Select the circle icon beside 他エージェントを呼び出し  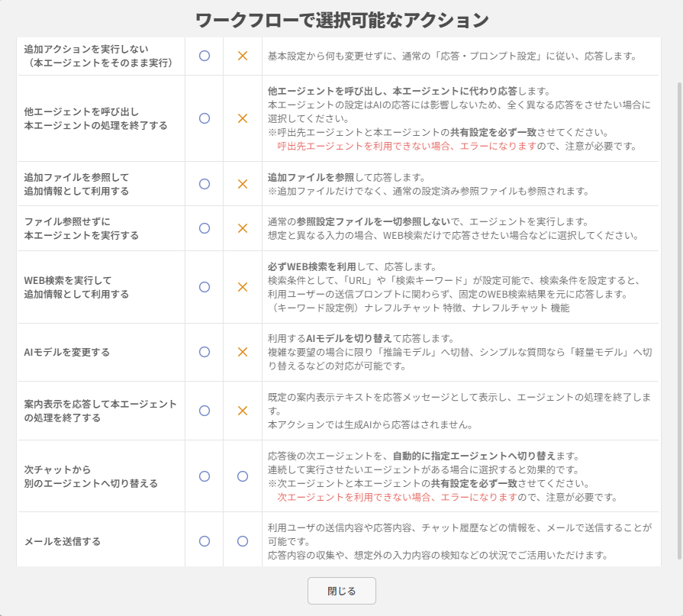pyautogui.click(x=204, y=118)
